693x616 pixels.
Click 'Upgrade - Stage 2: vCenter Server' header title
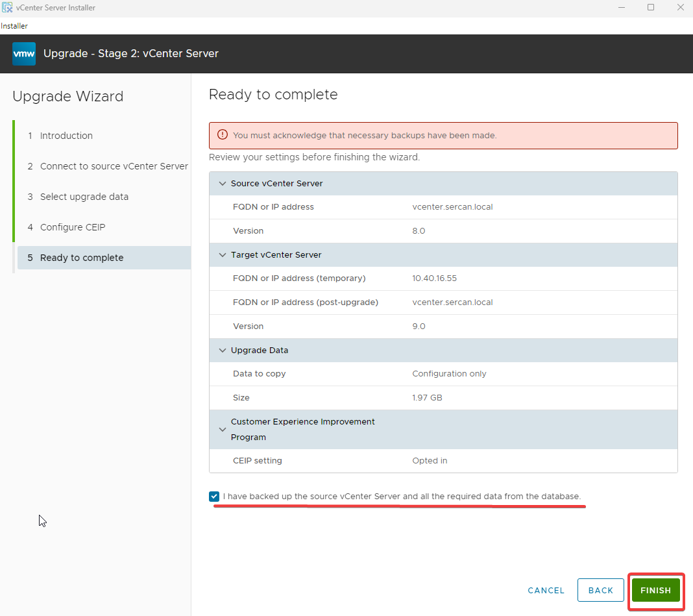pos(131,53)
